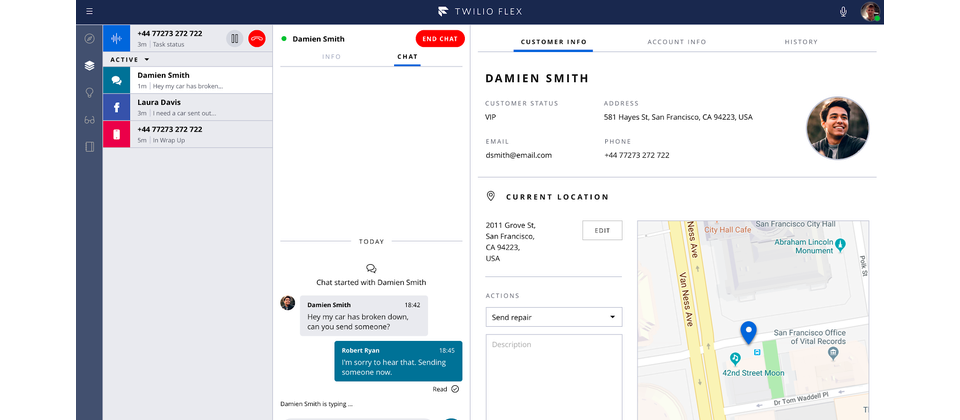This screenshot has height=420, width=960.
Task: Click the chat started speech bubbles icon
Action: [x=371, y=269]
